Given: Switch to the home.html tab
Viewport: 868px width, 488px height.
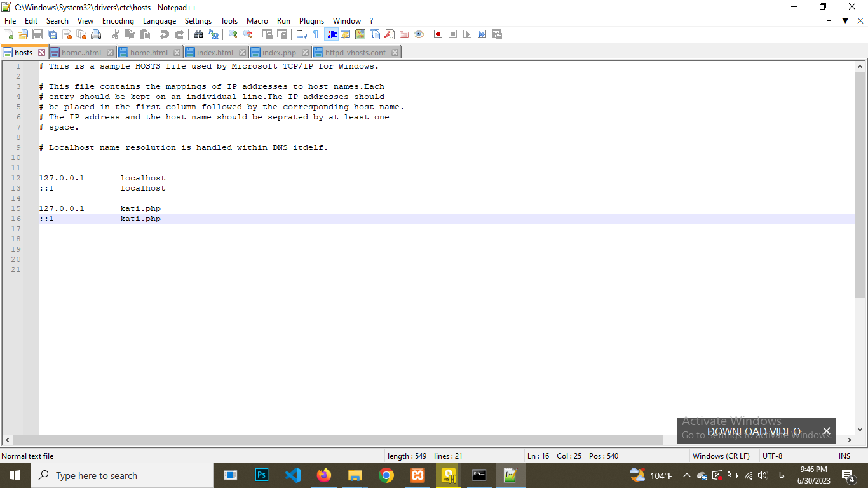Looking at the screenshot, I should pyautogui.click(x=149, y=53).
